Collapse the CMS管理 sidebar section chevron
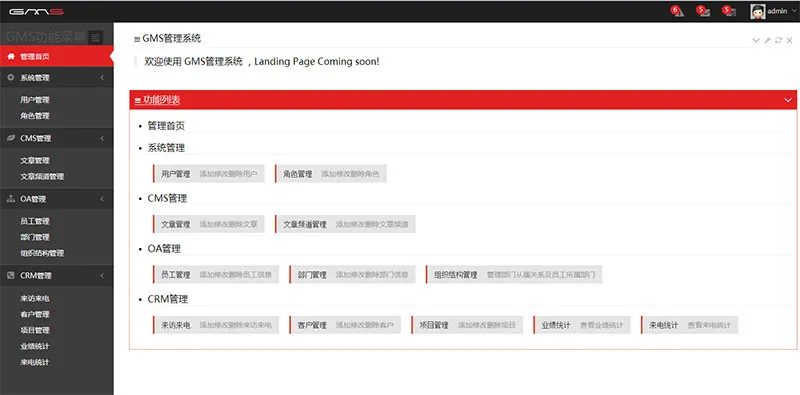Viewport: 800px width, 395px height. tap(102, 138)
